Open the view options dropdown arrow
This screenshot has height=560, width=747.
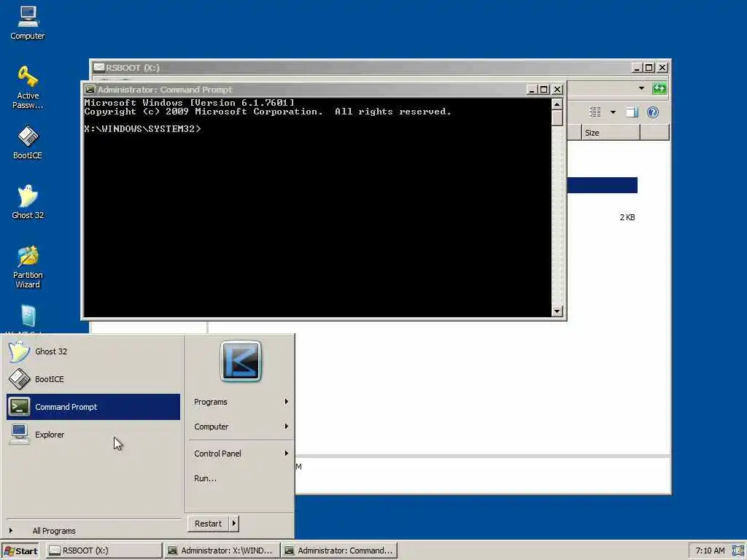pyautogui.click(x=613, y=112)
